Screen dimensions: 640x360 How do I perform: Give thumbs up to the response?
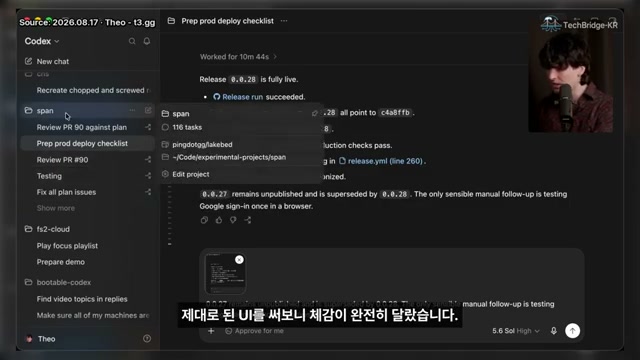click(x=219, y=220)
